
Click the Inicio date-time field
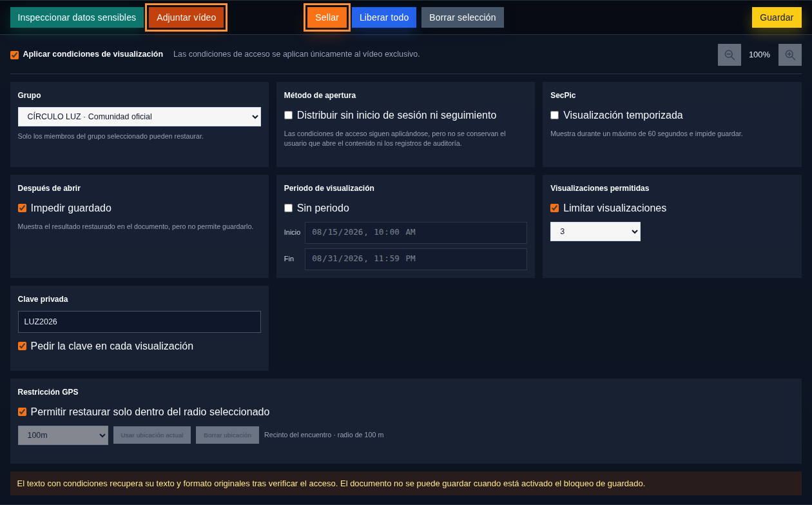[x=416, y=232]
